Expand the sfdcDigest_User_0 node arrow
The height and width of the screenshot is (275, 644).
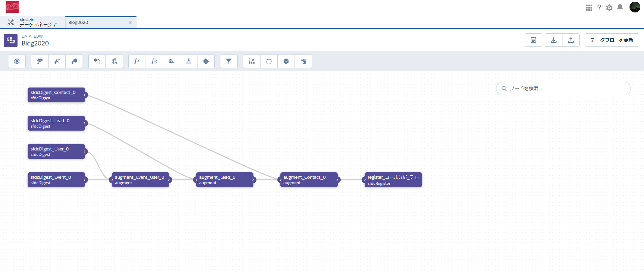coord(85,151)
